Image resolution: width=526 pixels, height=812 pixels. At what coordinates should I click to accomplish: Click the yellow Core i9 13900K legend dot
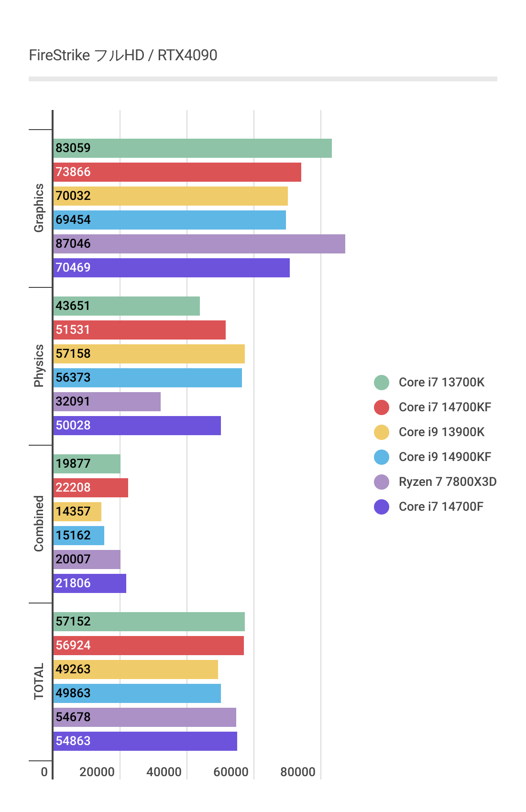(x=382, y=432)
